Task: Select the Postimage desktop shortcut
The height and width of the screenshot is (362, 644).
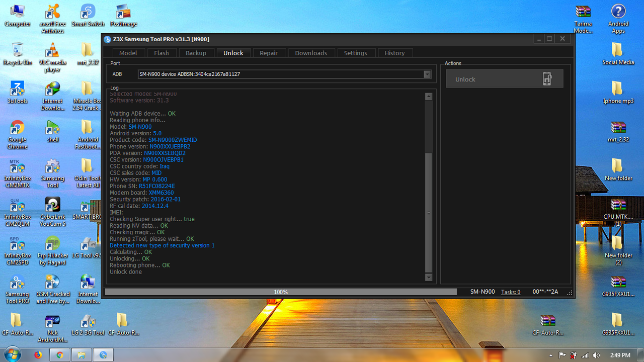Action: pyautogui.click(x=123, y=15)
